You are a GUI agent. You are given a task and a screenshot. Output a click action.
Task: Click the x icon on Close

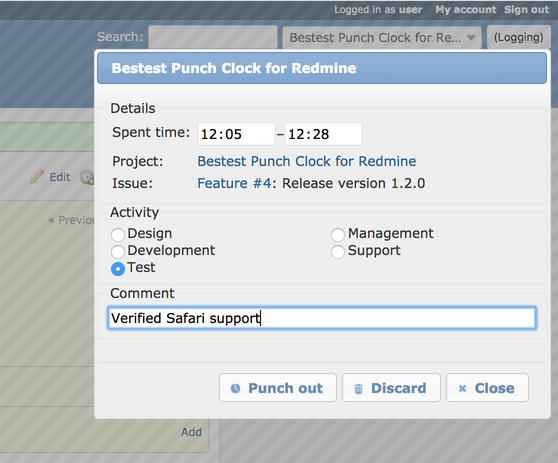click(462, 389)
